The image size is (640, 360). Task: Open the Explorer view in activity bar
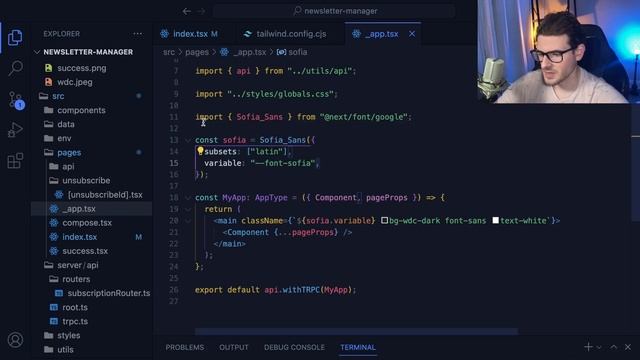[x=15, y=38]
